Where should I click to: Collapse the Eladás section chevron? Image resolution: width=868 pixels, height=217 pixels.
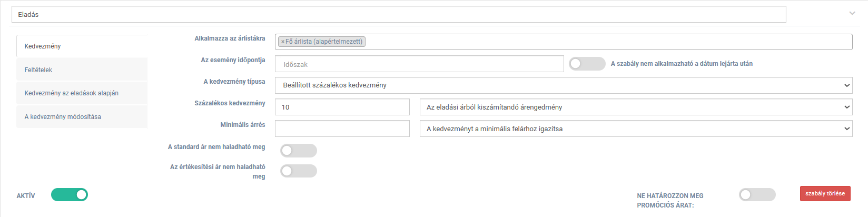click(852, 14)
